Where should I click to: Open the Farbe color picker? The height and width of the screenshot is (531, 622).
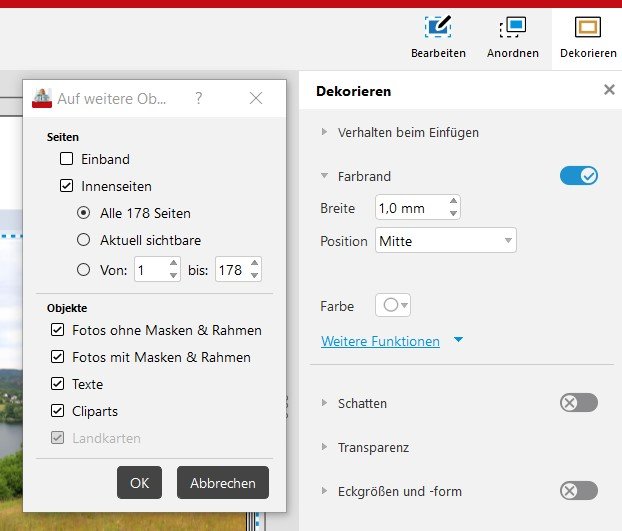click(x=393, y=305)
